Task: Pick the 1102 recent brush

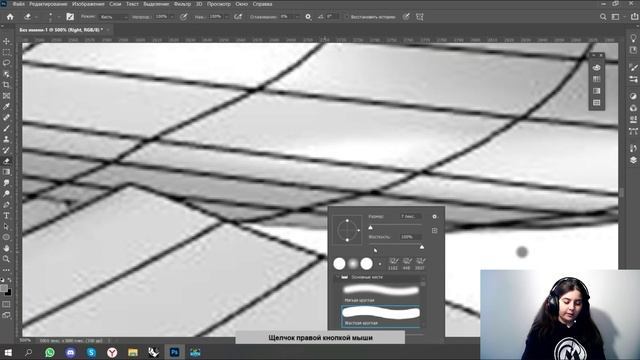Action: point(393,264)
